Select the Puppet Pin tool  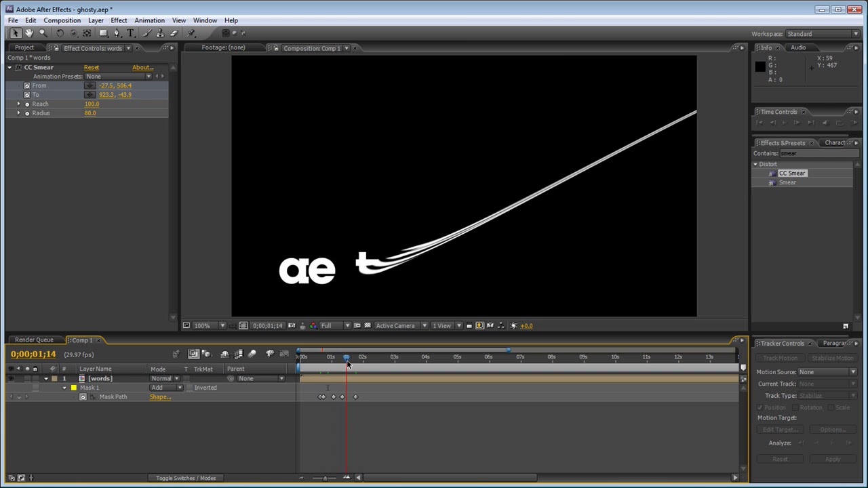[x=192, y=33]
